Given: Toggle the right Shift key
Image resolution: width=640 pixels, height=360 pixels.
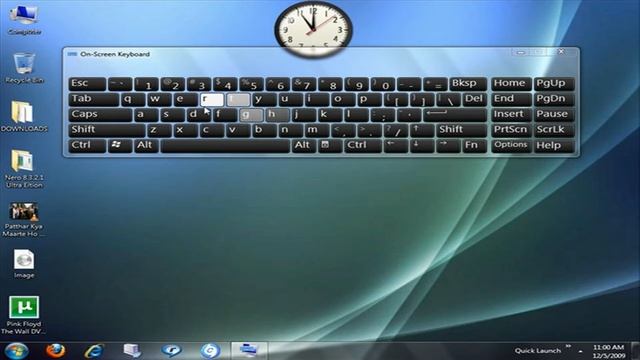Looking at the screenshot, I should pyautogui.click(x=462, y=130).
